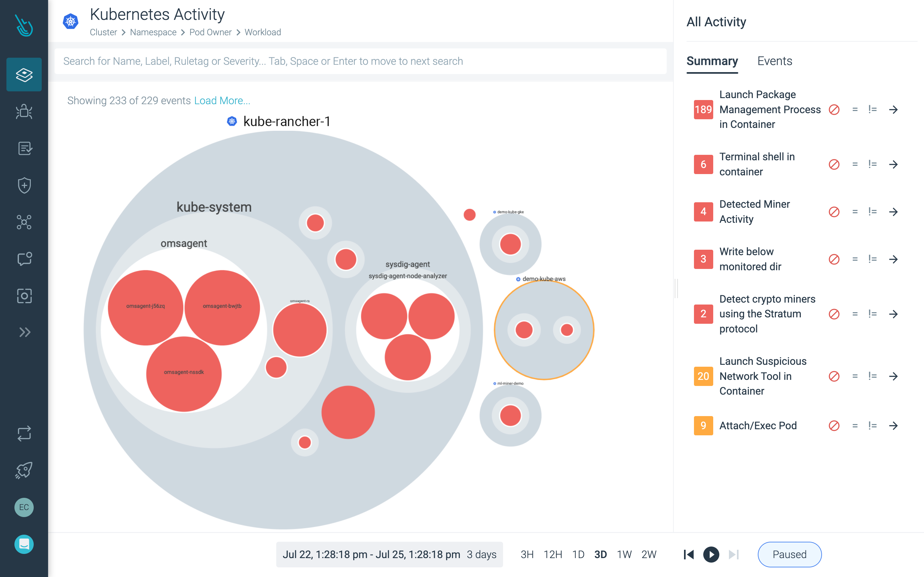The image size is (924, 577).
Task: Toggle the deny icon on Terminal shell event
Action: coord(834,163)
